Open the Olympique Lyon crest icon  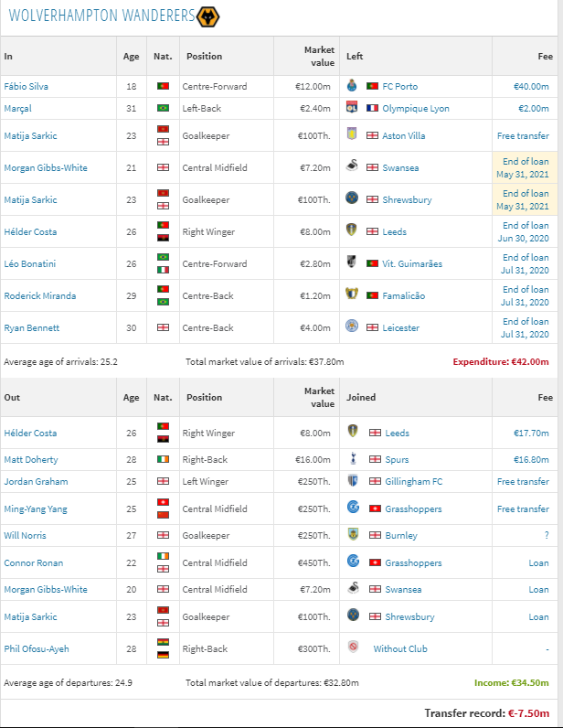click(352, 108)
